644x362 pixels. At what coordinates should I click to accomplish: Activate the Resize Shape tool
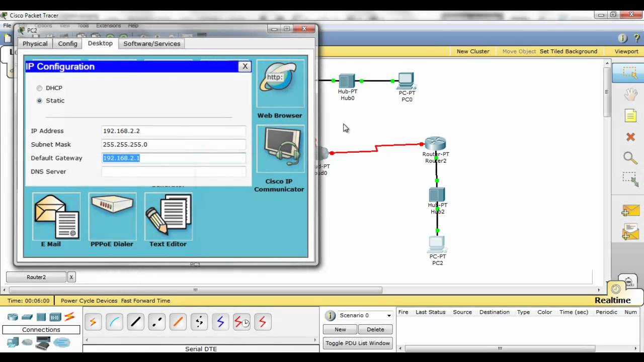(x=630, y=179)
